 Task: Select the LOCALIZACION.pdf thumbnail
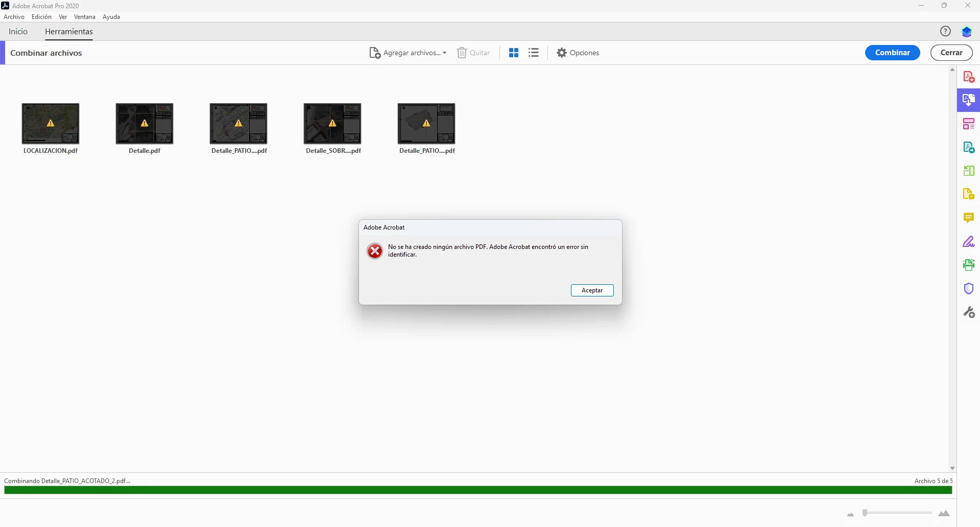click(x=51, y=124)
